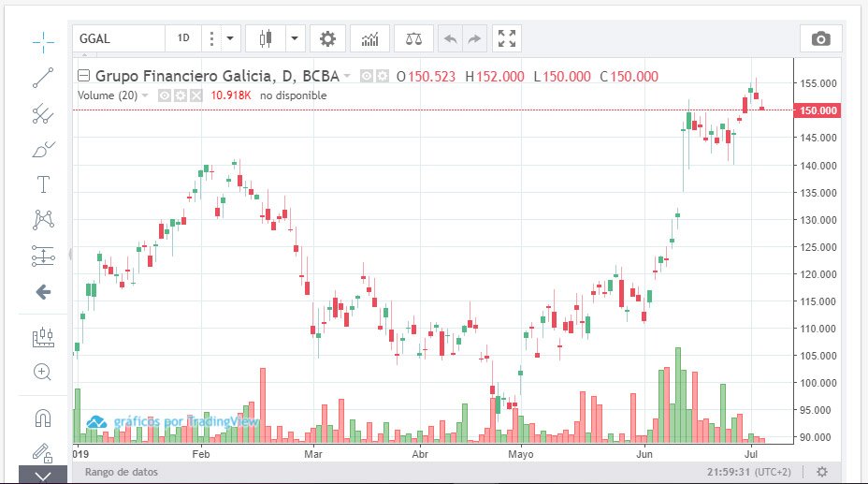This screenshot has height=484, width=868.
Task: Open the interval options dropdown arrow
Action: [x=230, y=38]
